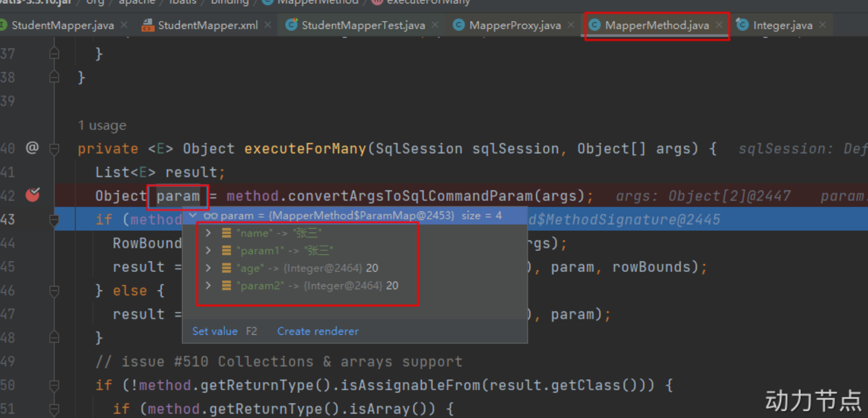The height and width of the screenshot is (418, 868).
Task: Click the map entry icon beside "param1"
Action: click(x=226, y=250)
